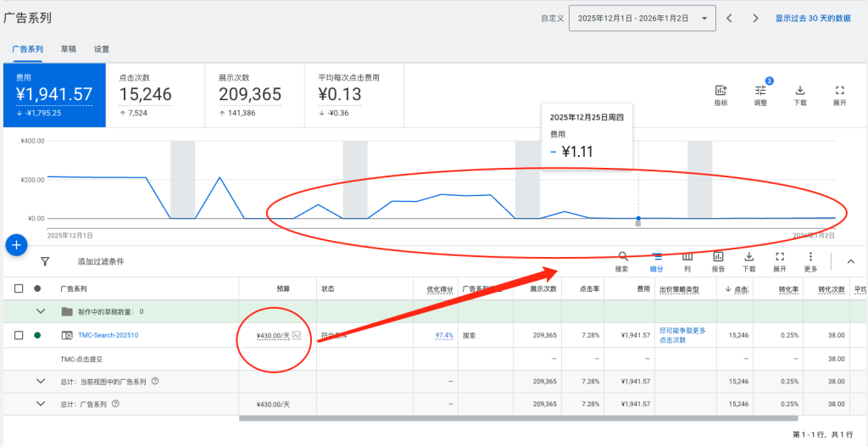Expand the 总计:当前视图中的广告系列 row

41,381
